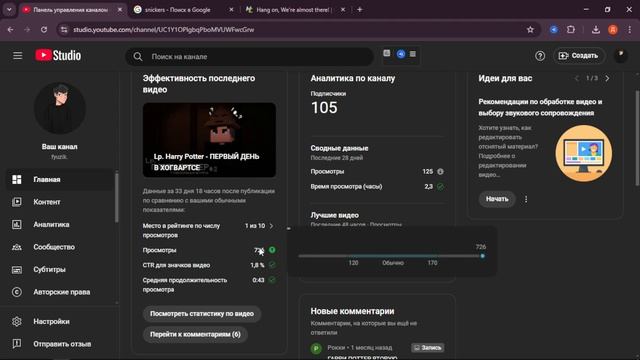
Task: Click the views range bar marker at 726
Action: (x=482, y=256)
